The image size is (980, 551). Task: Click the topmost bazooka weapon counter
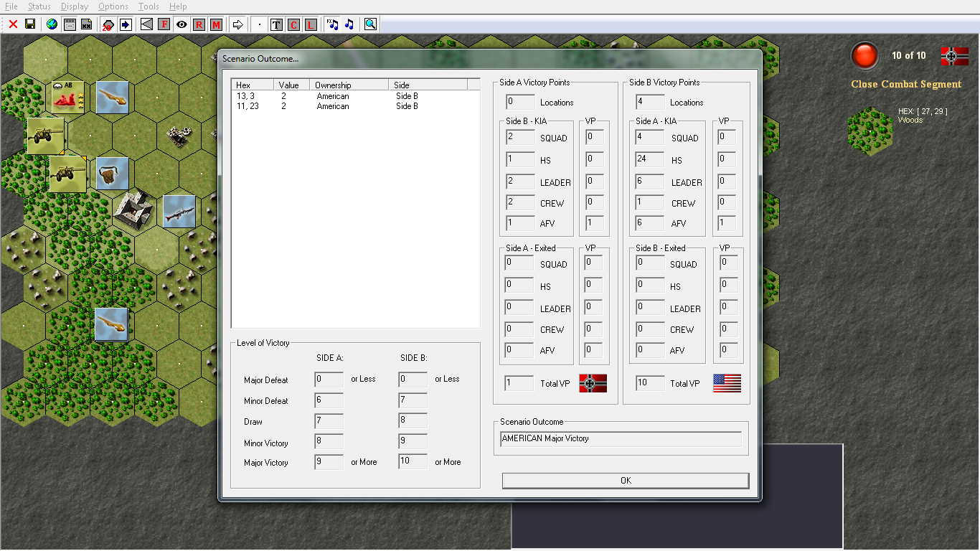coord(112,97)
